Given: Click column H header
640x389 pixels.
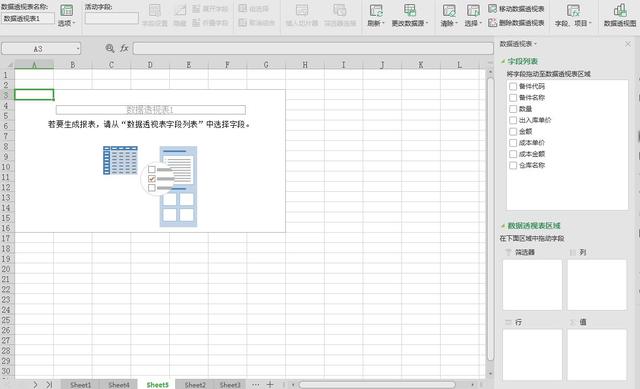Looking at the screenshot, I should (x=305, y=64).
